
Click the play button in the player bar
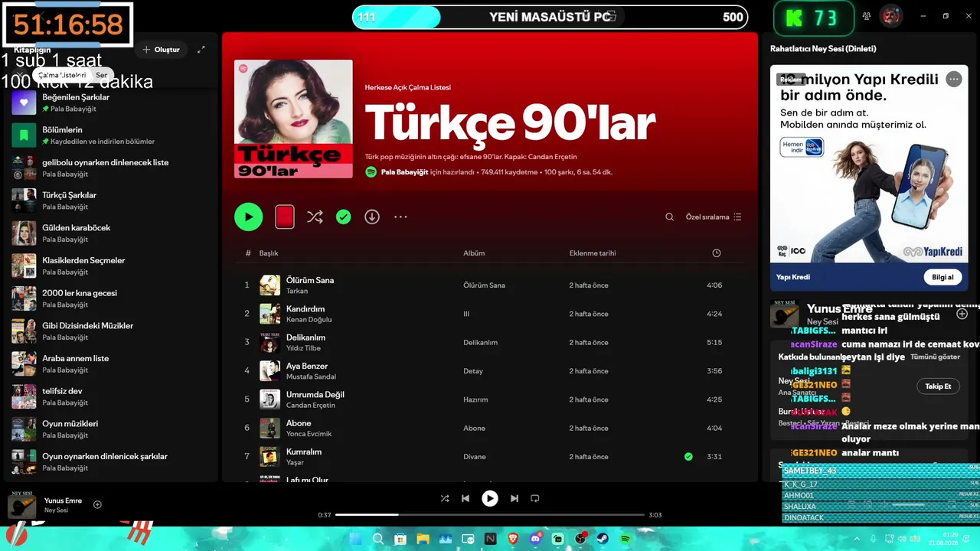[490, 498]
